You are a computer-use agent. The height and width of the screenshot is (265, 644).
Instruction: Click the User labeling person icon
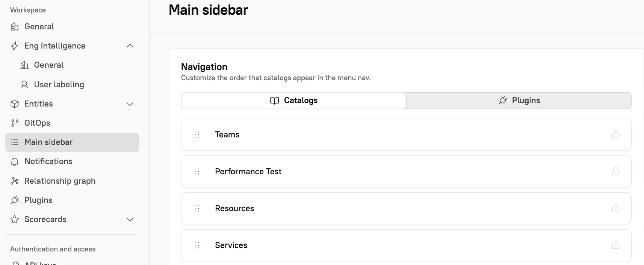coord(24,85)
